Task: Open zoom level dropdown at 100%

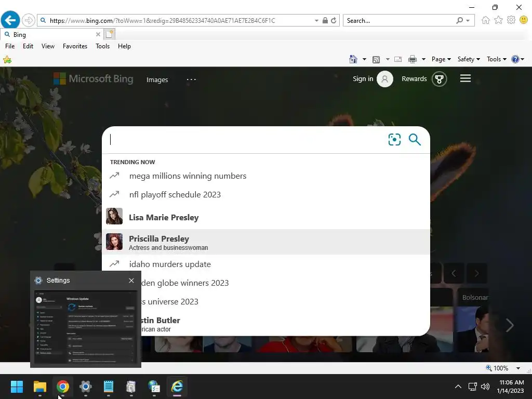Action: click(x=518, y=368)
